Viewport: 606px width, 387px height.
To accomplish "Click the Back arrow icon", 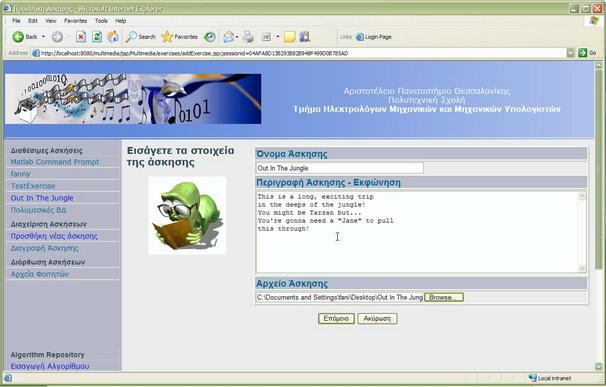I will (18, 37).
